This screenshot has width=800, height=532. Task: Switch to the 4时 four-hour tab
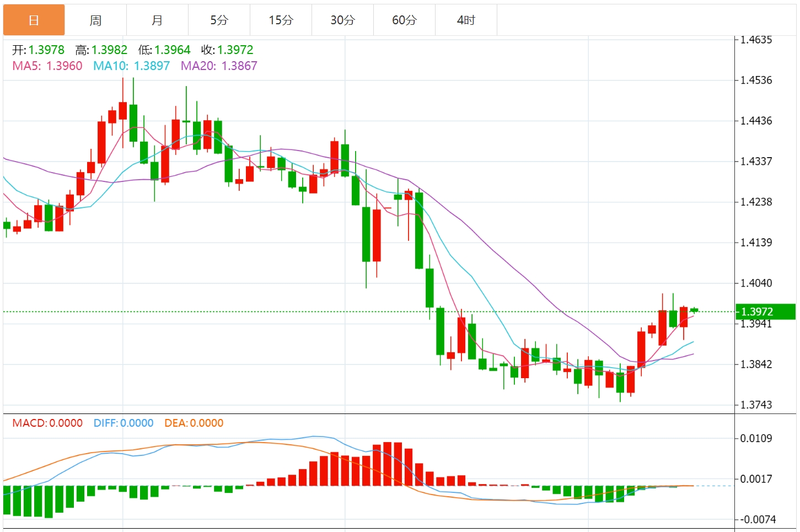[x=466, y=20]
